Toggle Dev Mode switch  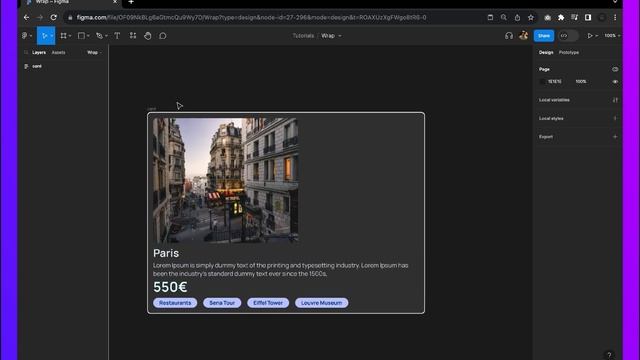coord(568,36)
